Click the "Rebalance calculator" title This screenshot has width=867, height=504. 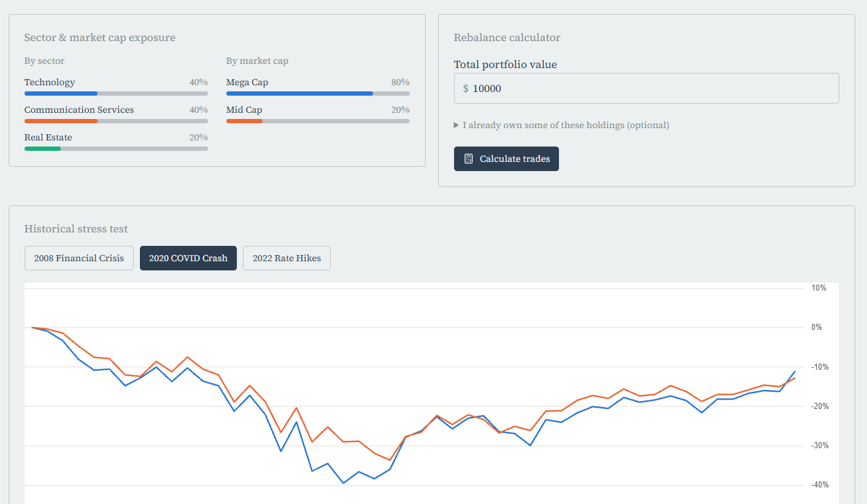point(507,37)
